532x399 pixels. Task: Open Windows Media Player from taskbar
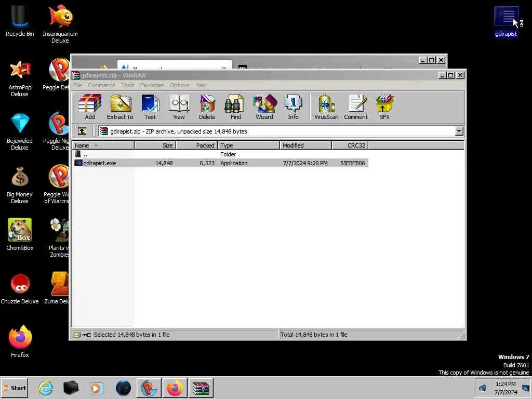point(96,388)
